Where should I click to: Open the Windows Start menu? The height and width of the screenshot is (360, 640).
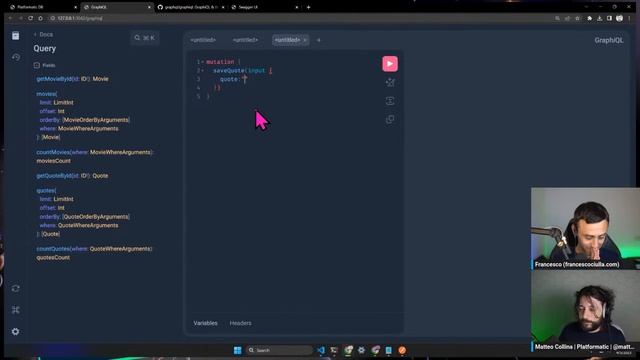tap(238, 350)
